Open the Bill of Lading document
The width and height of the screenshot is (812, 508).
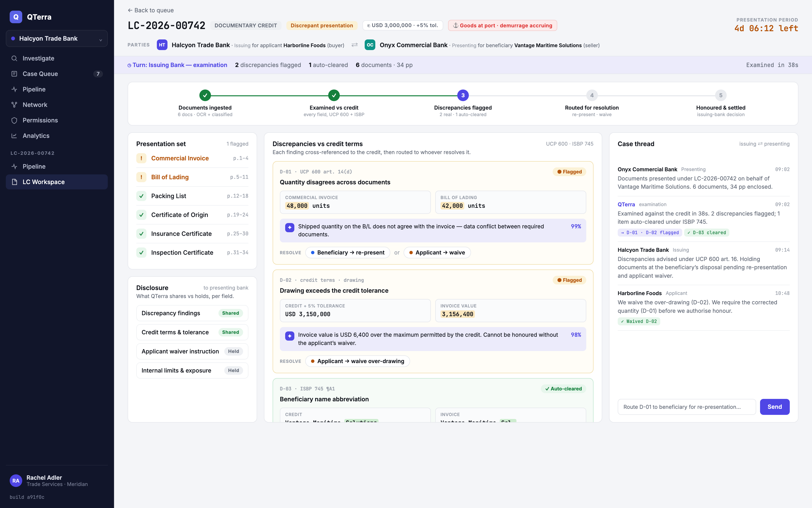coord(192,177)
